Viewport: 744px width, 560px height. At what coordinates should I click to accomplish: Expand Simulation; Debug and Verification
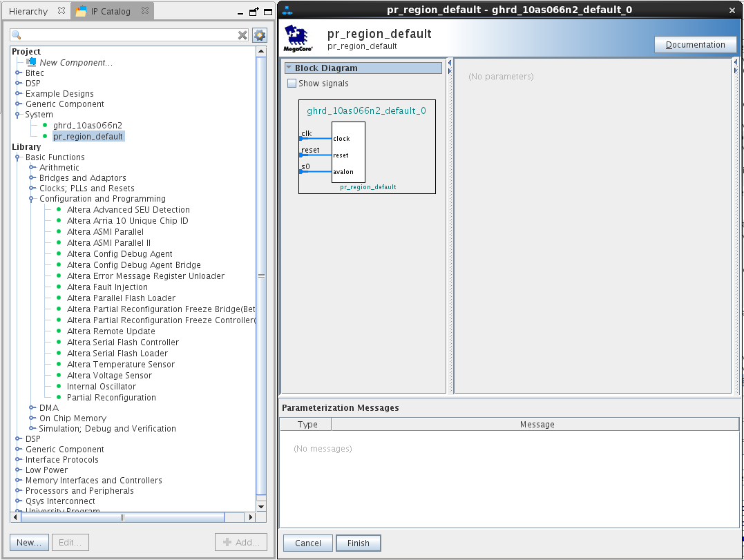pos(32,428)
